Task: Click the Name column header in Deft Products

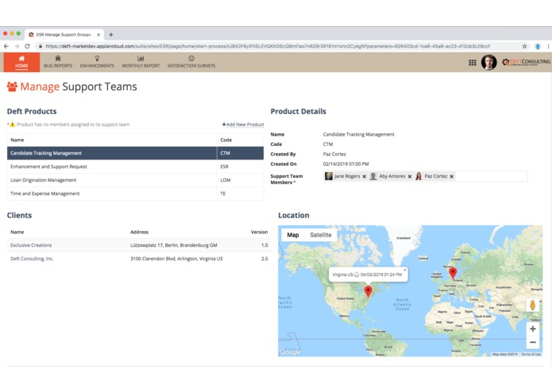Action: 17,140
